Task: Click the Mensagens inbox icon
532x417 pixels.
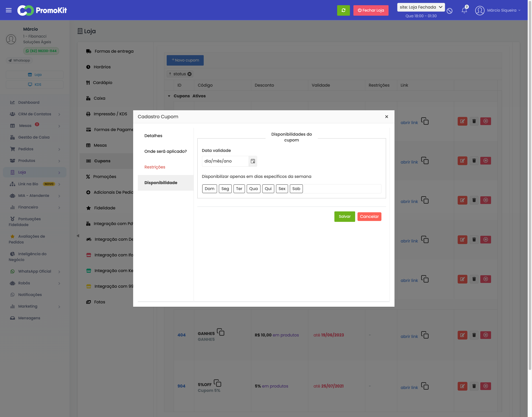Action: coord(12,318)
